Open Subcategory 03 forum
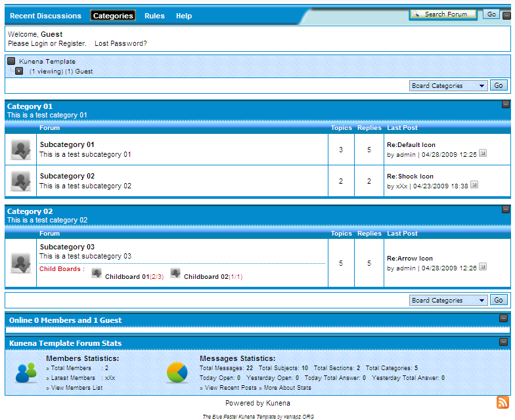Image resolution: width=515 pixels, height=420 pixels. coord(67,247)
